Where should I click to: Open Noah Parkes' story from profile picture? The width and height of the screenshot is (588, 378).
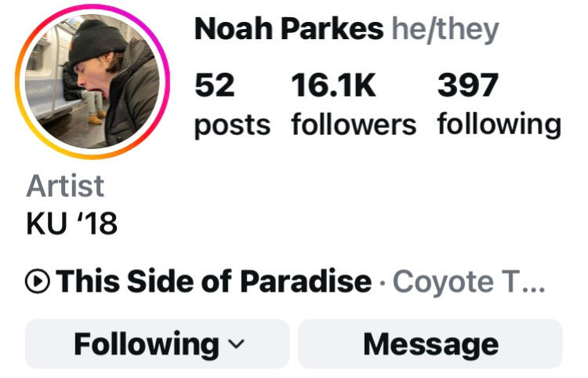point(93,82)
